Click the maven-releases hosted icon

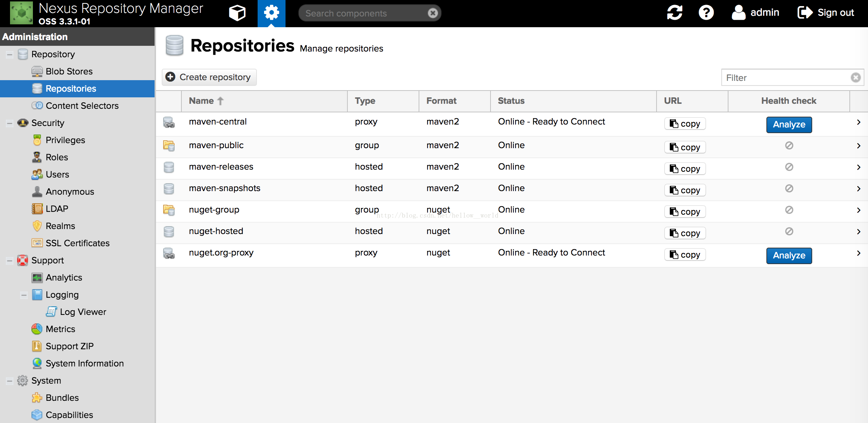[x=169, y=167]
